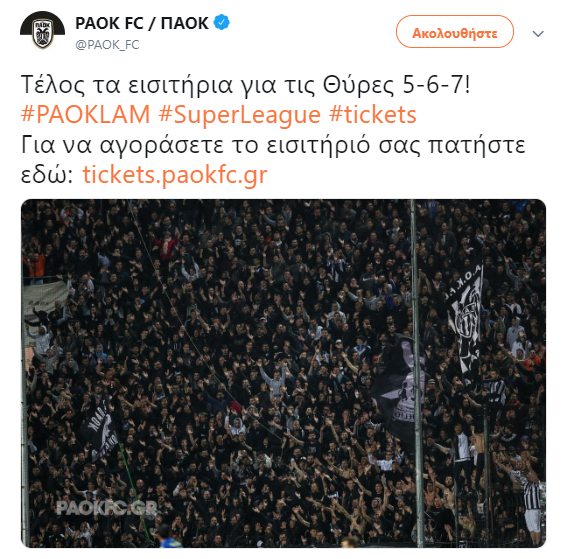Click the blue verified badge
Viewport: 571px width, 559px height.
point(221,23)
